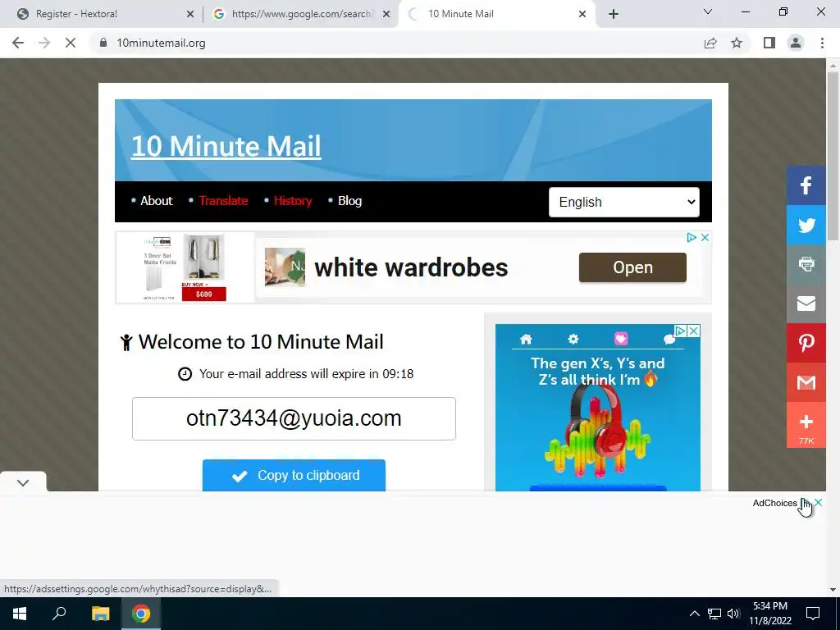Click the share page icon in address bar
This screenshot has height=630, width=840.
[x=710, y=43]
